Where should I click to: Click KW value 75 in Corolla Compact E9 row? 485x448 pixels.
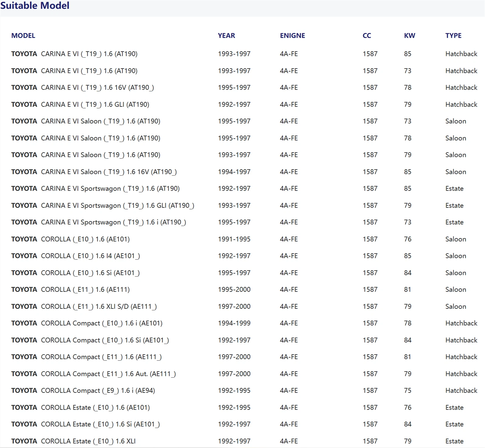[x=408, y=391]
